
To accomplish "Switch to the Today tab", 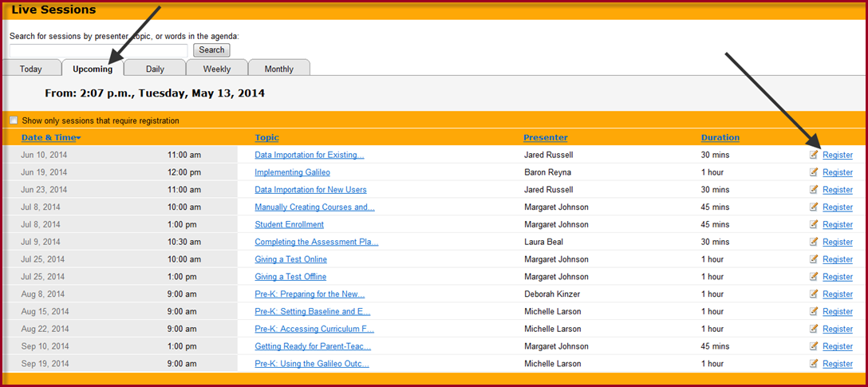I will (x=31, y=69).
